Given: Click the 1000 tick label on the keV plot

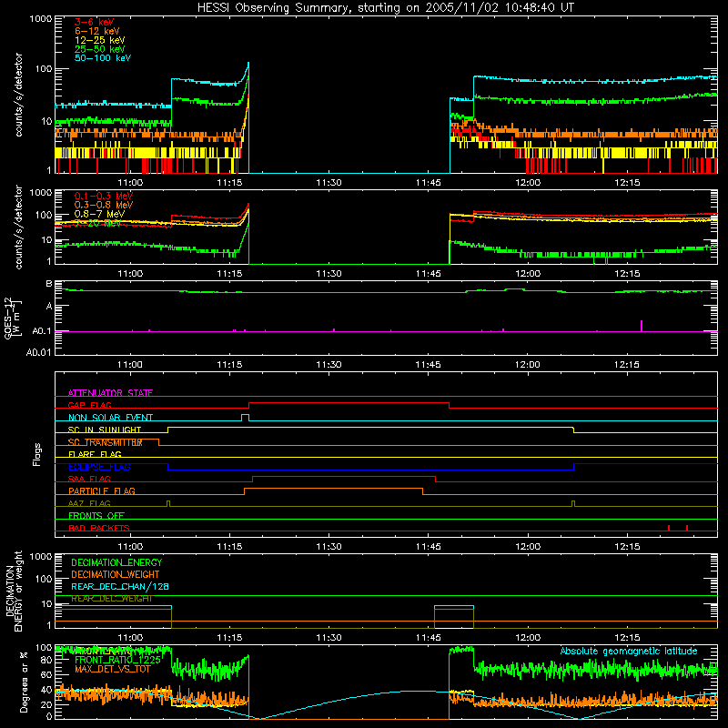Looking at the screenshot, I should (41, 19).
